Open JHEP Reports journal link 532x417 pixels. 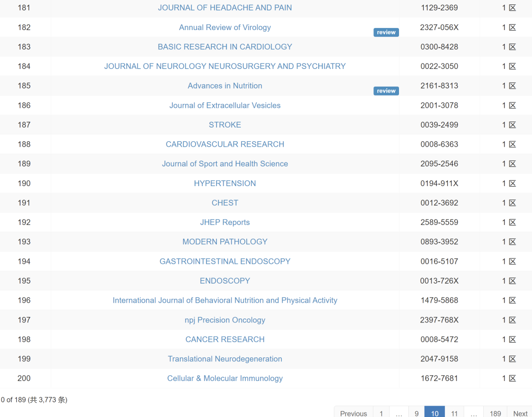(x=225, y=223)
